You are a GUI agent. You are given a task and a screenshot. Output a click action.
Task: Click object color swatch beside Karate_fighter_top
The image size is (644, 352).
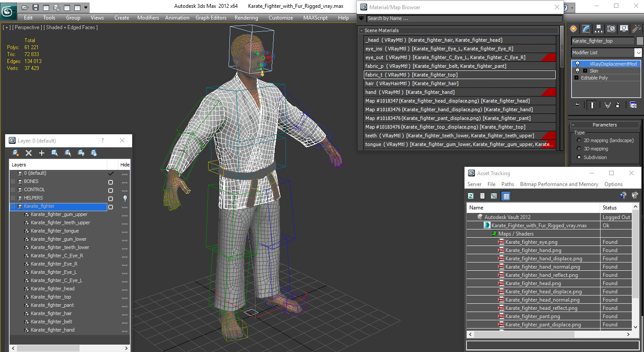pos(640,41)
